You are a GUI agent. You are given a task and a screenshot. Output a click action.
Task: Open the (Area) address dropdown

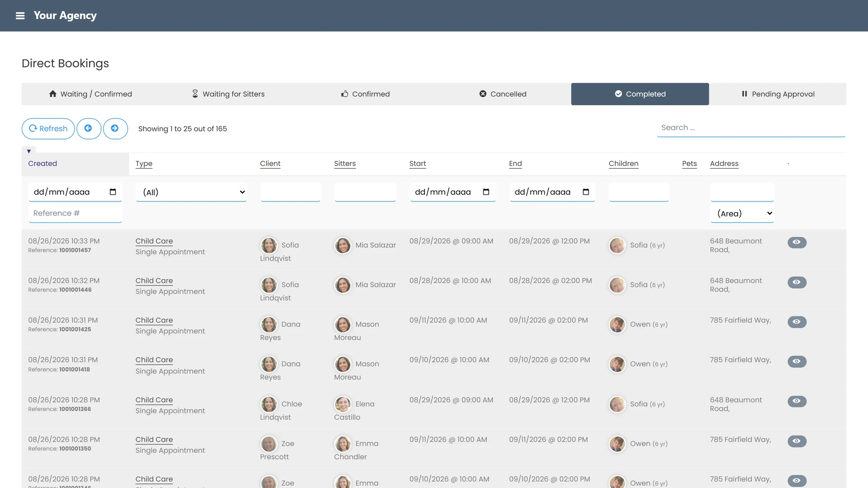click(742, 213)
